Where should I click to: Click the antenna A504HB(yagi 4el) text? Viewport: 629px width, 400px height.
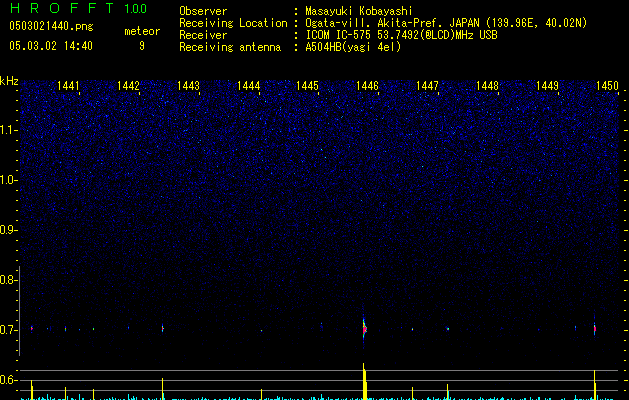[x=353, y=47]
